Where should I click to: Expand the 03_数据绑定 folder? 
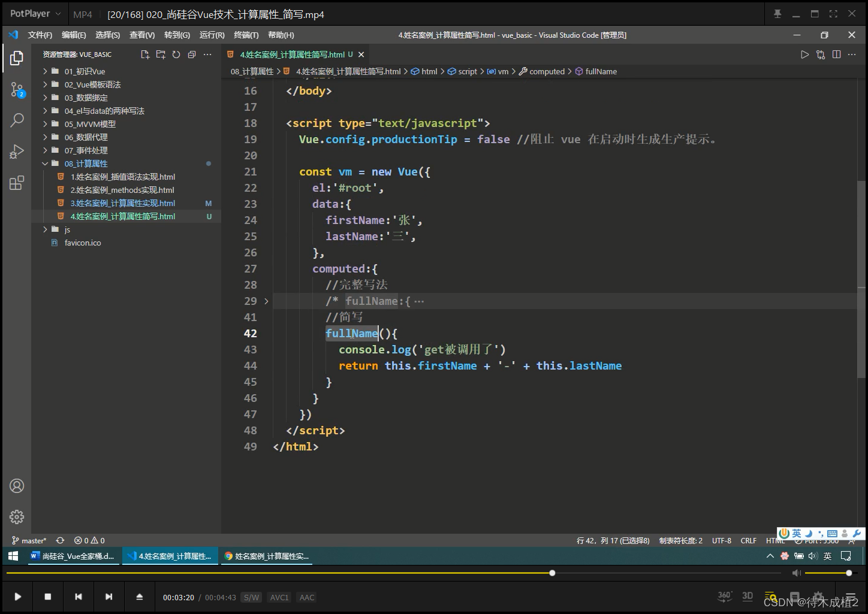click(86, 98)
